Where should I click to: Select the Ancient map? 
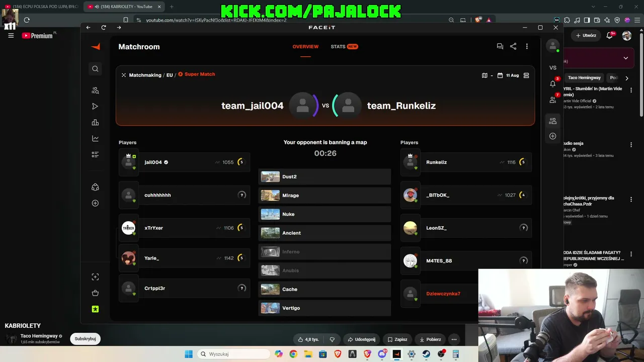(325, 233)
